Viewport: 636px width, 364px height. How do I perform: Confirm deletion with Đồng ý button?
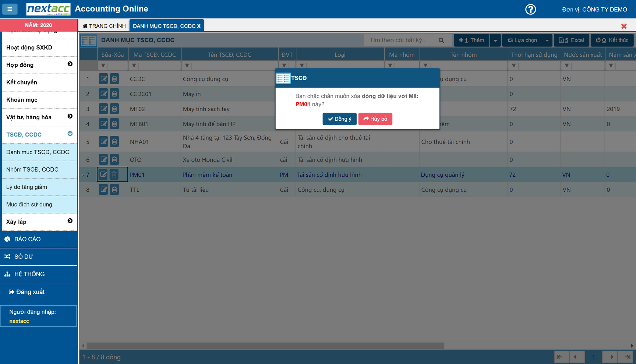[339, 119]
